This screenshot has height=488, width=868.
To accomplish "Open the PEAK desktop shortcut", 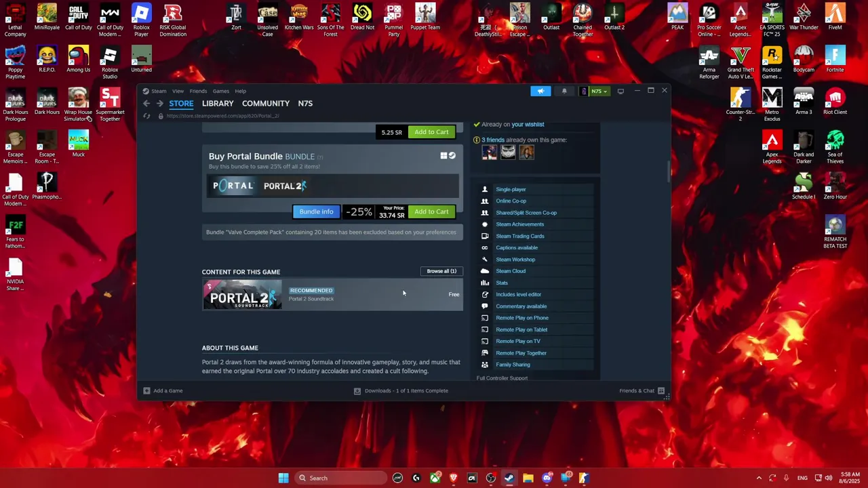I will (677, 17).
